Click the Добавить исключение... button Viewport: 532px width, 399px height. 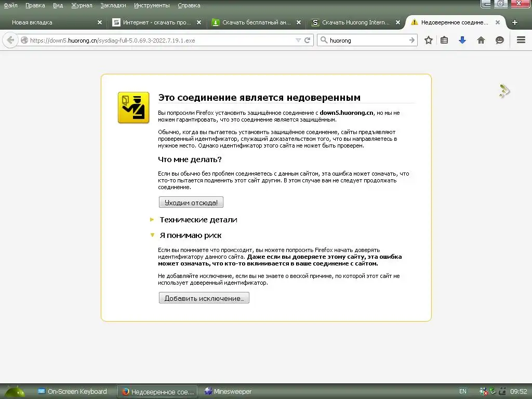(204, 298)
